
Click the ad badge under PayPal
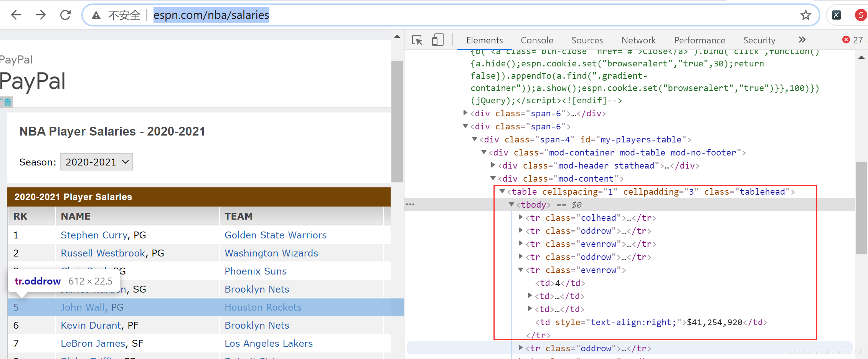(x=6, y=102)
